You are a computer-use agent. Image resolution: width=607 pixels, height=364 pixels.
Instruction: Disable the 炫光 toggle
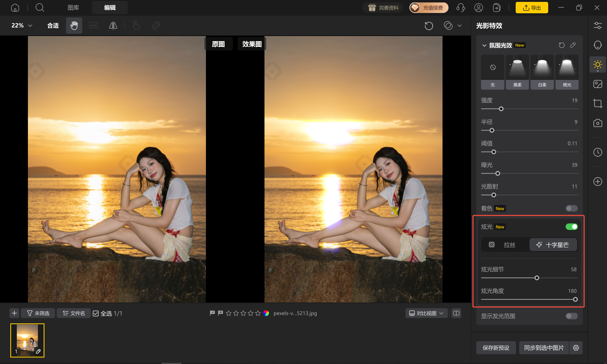pos(572,227)
